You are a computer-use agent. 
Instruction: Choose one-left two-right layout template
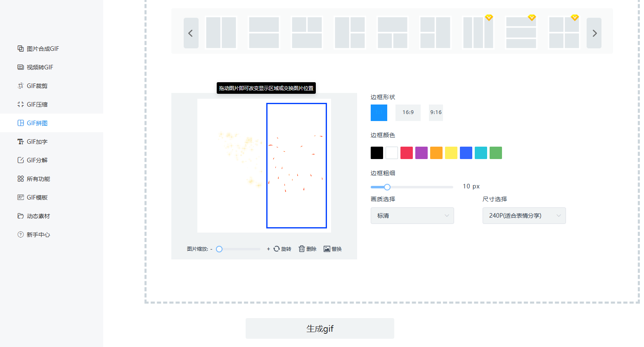click(x=350, y=33)
